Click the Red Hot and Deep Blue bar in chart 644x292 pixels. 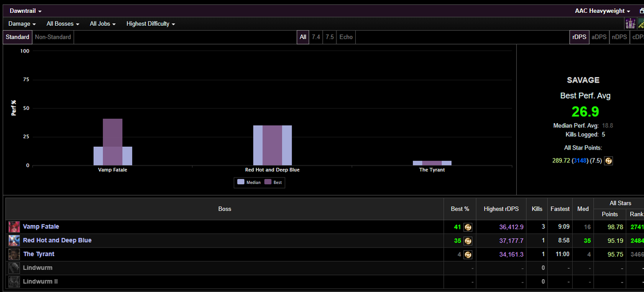tap(272, 145)
